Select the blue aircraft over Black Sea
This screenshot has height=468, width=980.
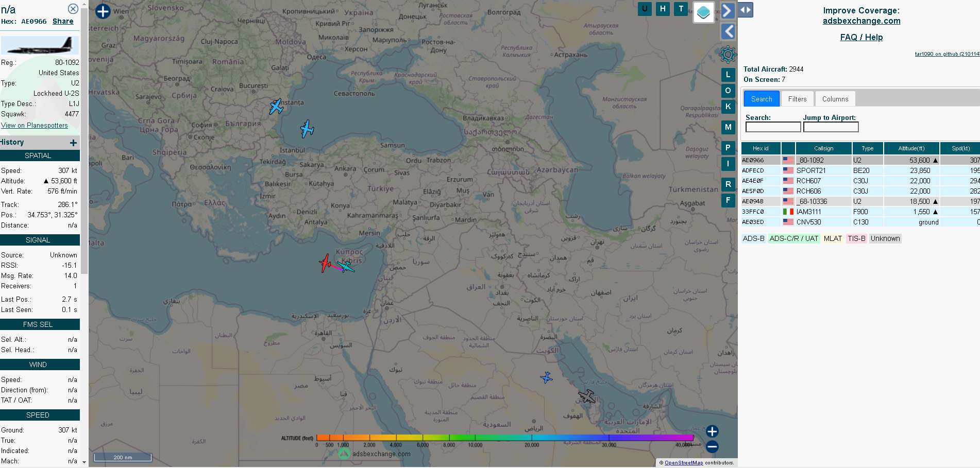tap(307, 129)
